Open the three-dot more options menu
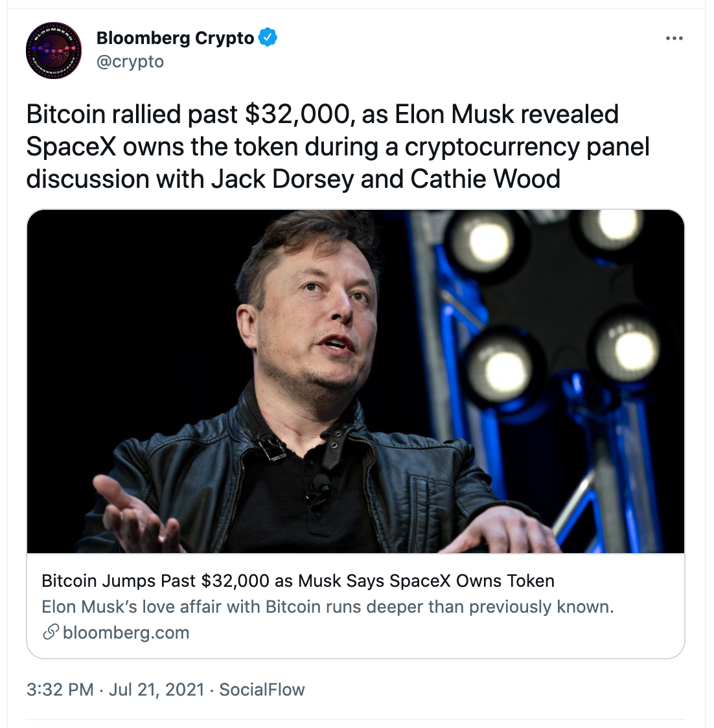The width and height of the screenshot is (714, 728). pos(674,39)
